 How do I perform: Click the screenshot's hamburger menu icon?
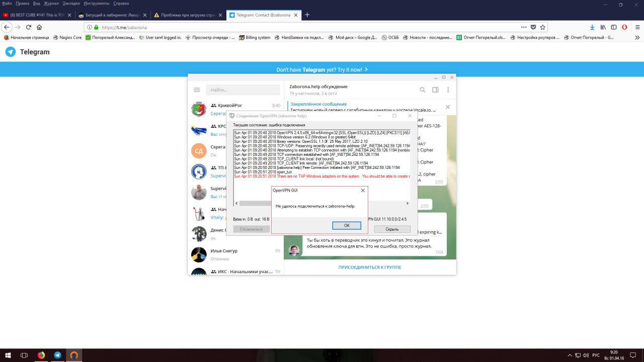point(197,90)
